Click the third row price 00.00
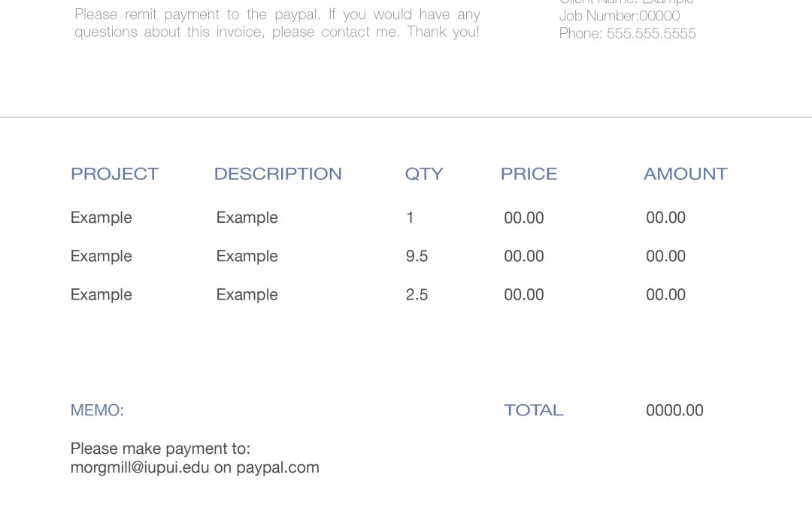This screenshot has height=508, width=812. (524, 294)
